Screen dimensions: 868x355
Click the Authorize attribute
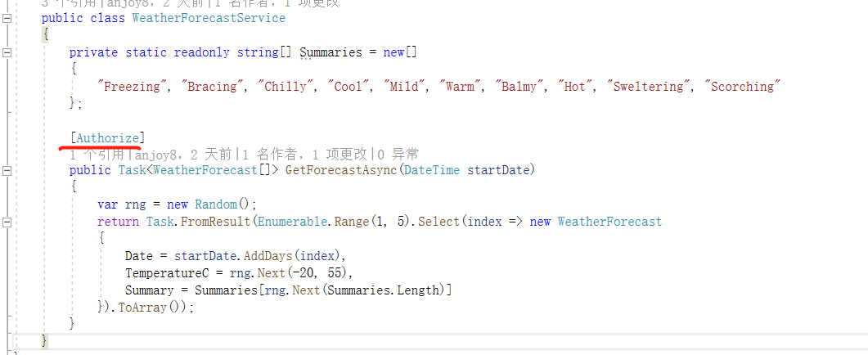(x=107, y=137)
